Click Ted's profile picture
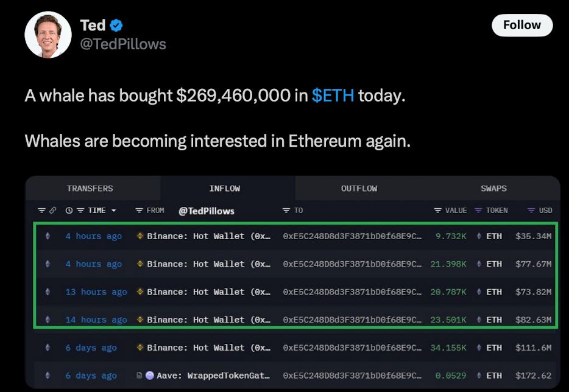Screen dimensions: 569x392 click(48, 34)
